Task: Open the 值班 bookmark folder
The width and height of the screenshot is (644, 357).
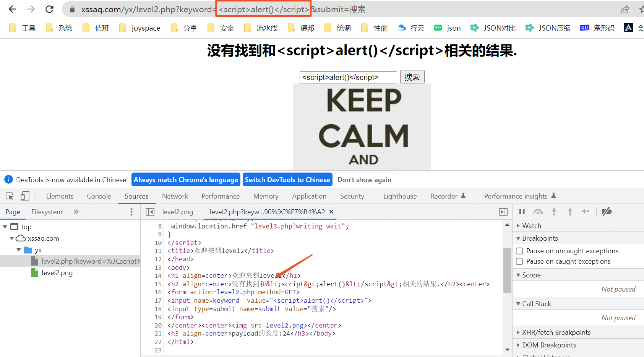Action: pyautogui.click(x=96, y=28)
